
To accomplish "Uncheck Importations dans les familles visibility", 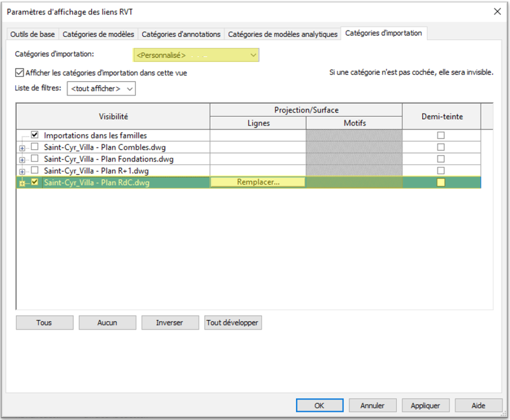I will [35, 135].
